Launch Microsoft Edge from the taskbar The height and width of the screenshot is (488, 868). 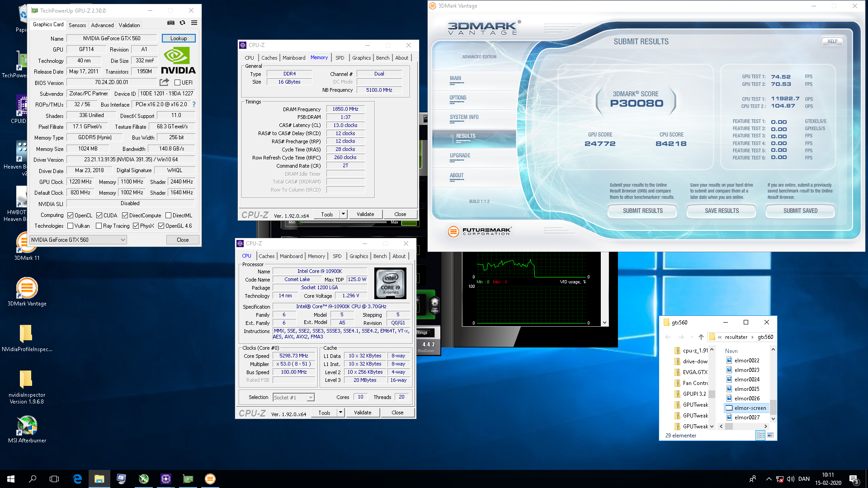coord(77,479)
